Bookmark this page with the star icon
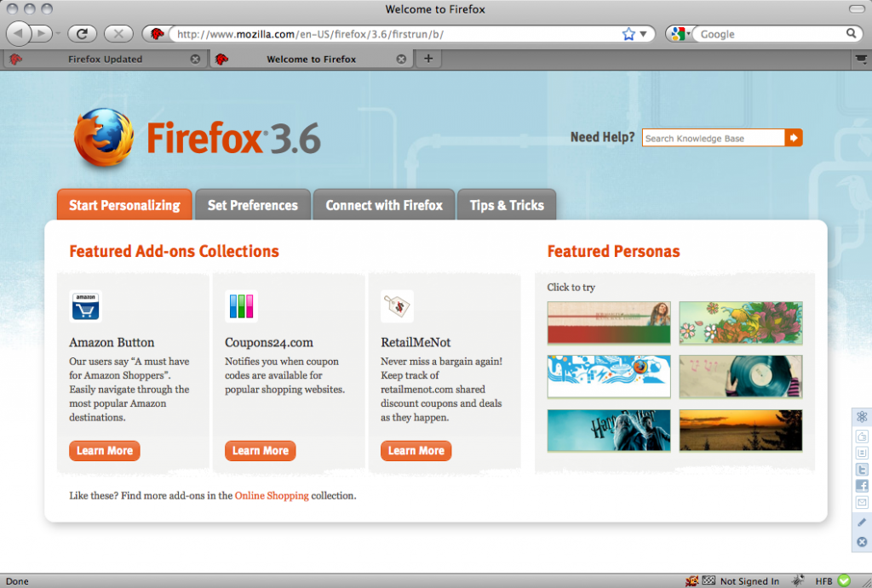Image resolution: width=872 pixels, height=588 pixels. point(628,34)
